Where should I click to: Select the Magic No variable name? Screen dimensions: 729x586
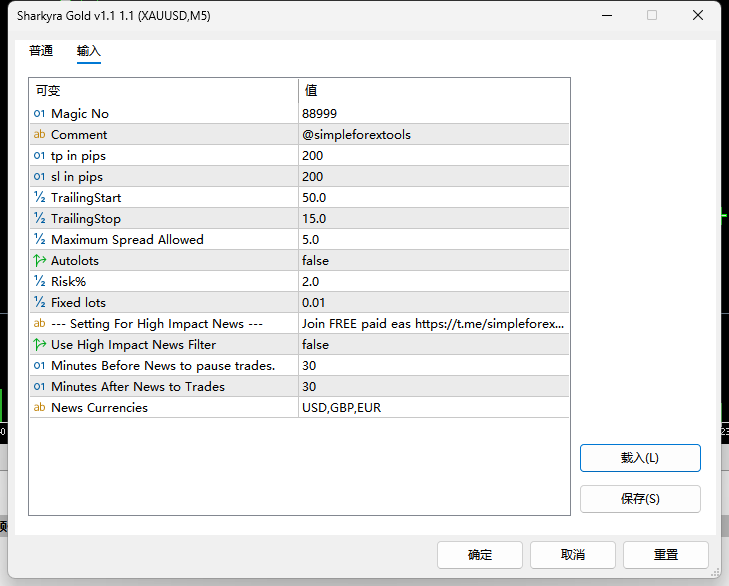80,113
